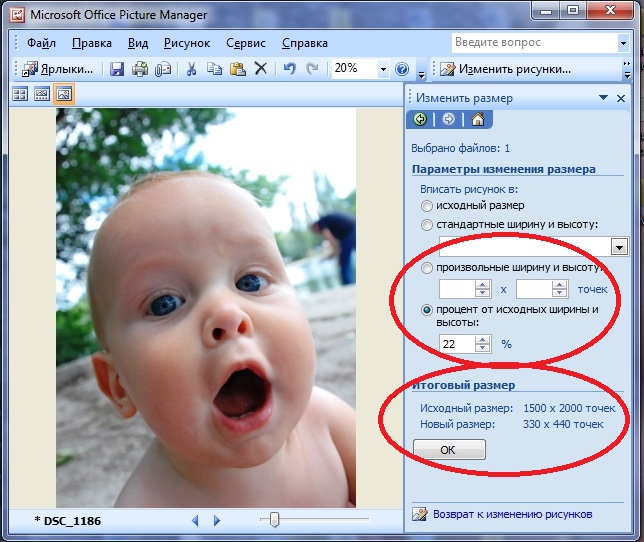Expand the Введите вопрос dropdown arrow
This screenshot has height=542, width=644.
(623, 43)
